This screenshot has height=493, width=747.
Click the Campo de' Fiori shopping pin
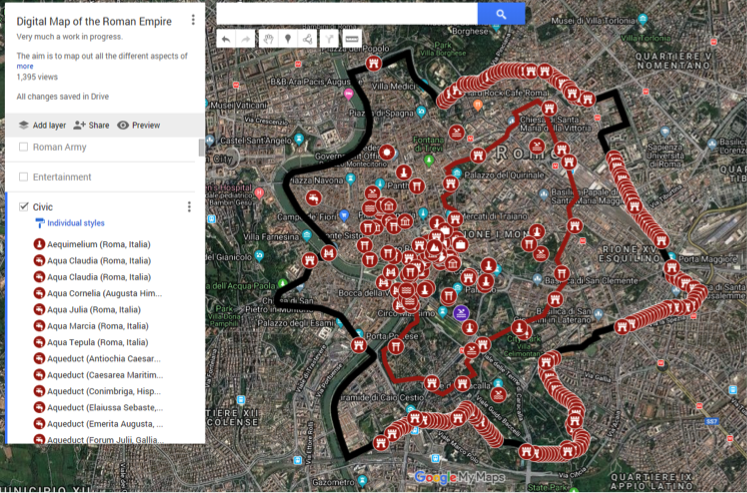344,216
